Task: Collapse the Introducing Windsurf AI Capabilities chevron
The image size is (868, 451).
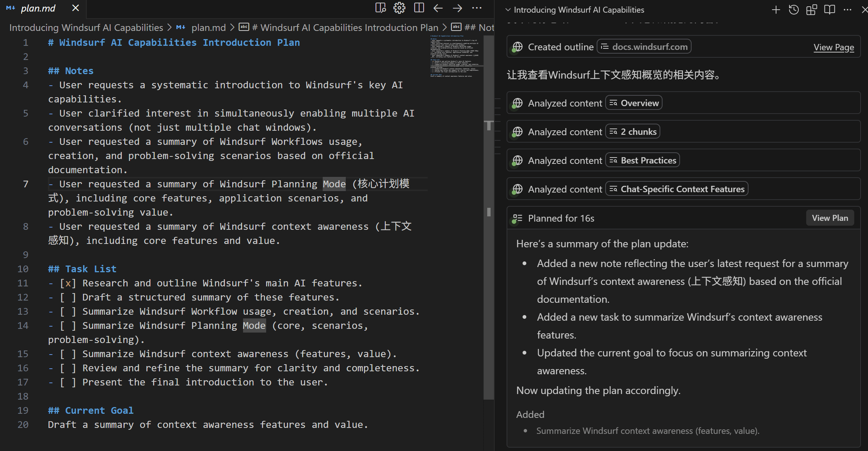Action: pyautogui.click(x=508, y=10)
